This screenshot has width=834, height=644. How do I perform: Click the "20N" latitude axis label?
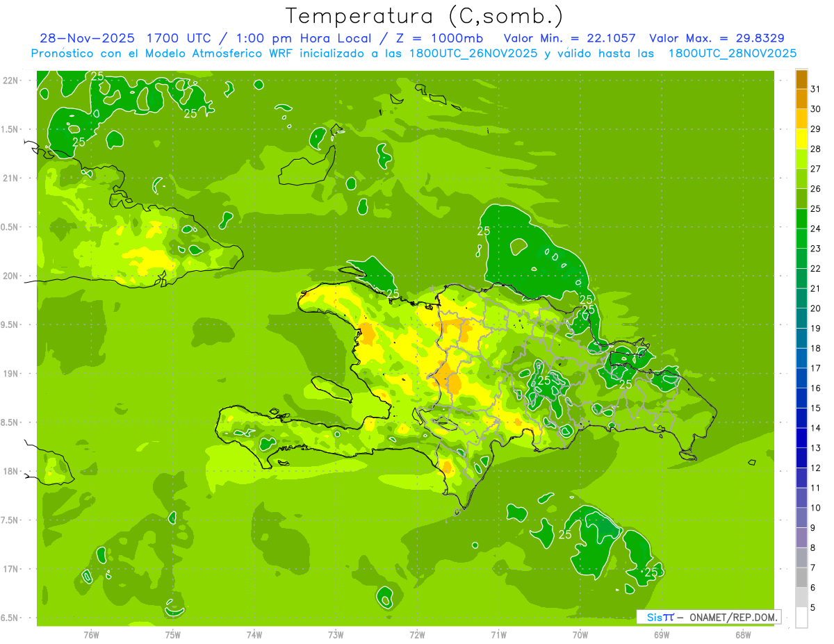pos(11,276)
